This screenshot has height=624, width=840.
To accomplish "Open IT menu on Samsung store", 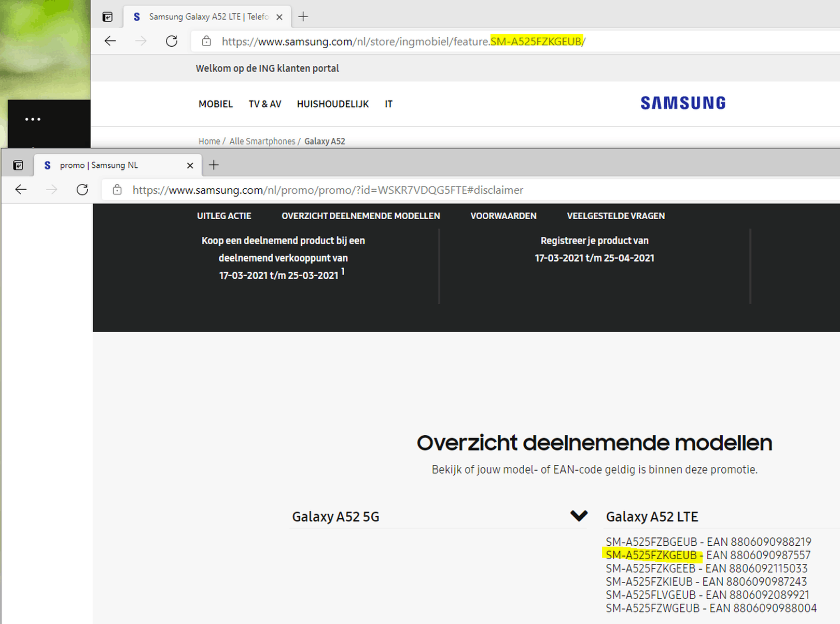I will [x=389, y=104].
